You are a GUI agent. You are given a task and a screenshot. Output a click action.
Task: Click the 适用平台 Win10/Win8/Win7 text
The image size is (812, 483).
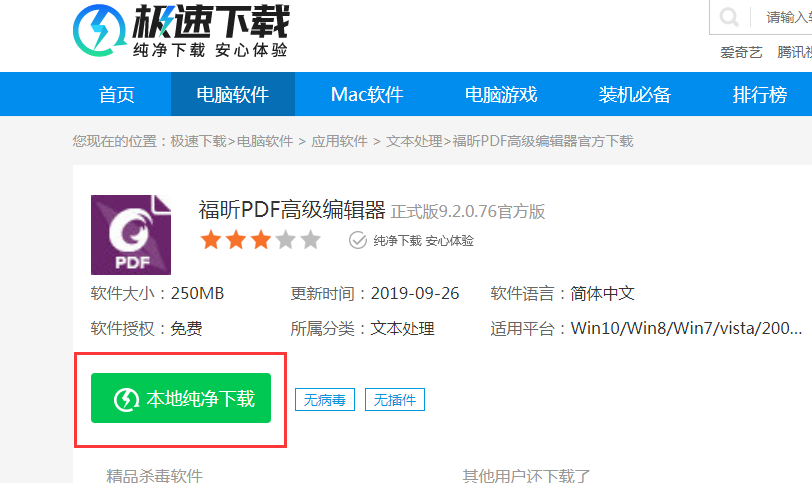(x=646, y=329)
